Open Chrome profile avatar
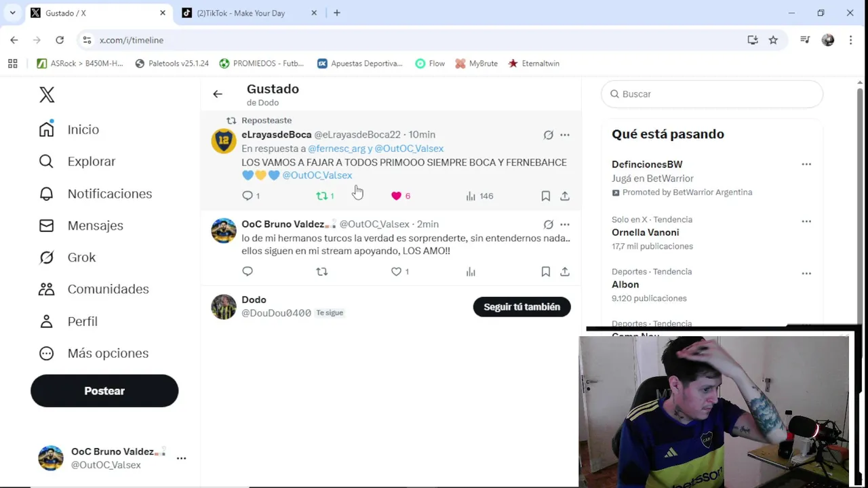The width and height of the screenshot is (868, 488). [x=828, y=40]
